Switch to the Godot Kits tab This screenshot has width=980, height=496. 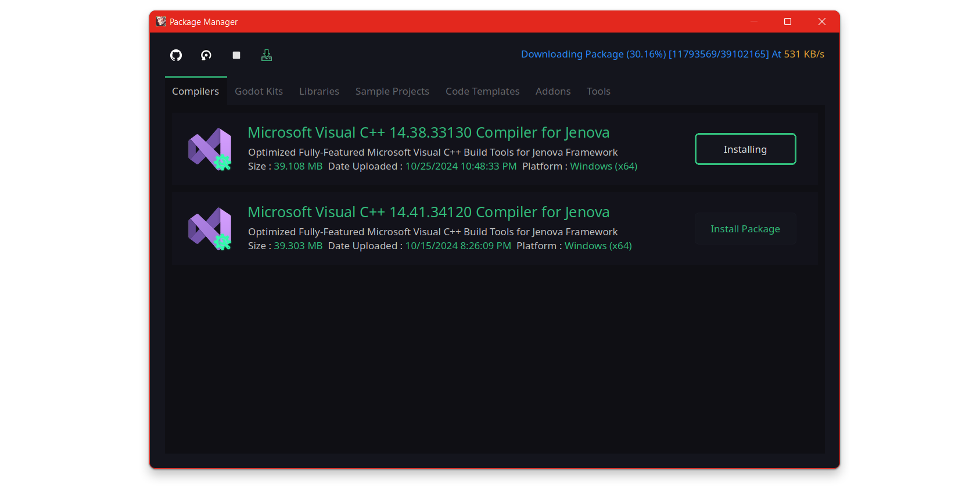259,91
